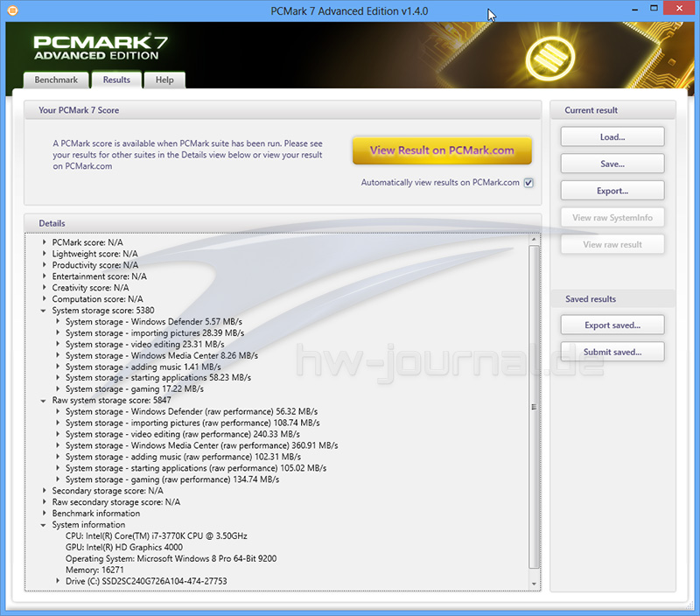Click the Submit saved... button
This screenshot has height=616, width=700.
[x=612, y=352]
